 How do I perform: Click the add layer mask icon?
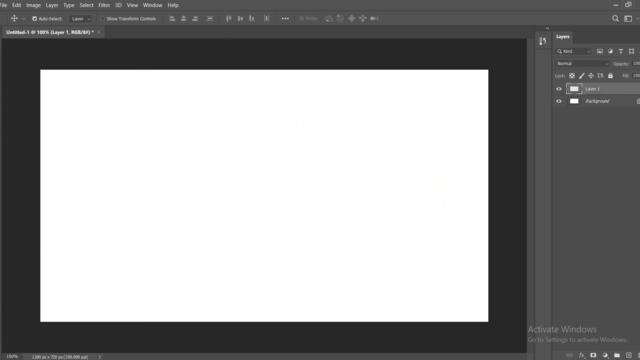click(593, 356)
